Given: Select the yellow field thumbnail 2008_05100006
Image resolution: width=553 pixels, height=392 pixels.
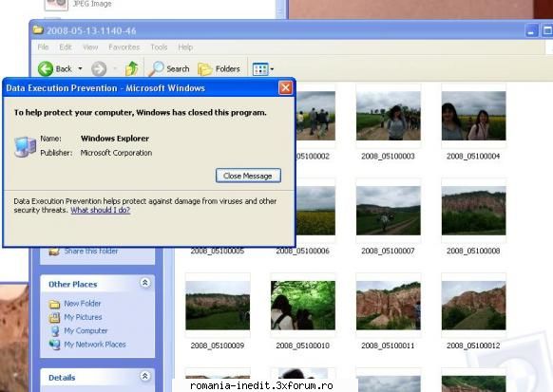Looking at the screenshot, I should click(x=315, y=211).
